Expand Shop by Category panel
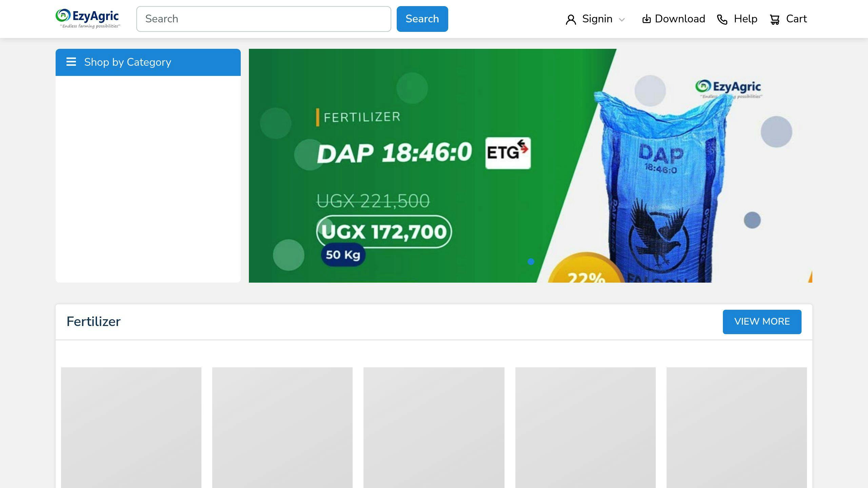Image resolution: width=868 pixels, height=488 pixels. pyautogui.click(x=148, y=62)
